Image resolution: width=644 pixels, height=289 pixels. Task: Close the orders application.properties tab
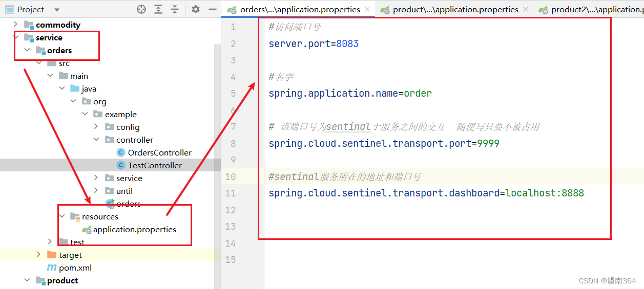click(368, 10)
